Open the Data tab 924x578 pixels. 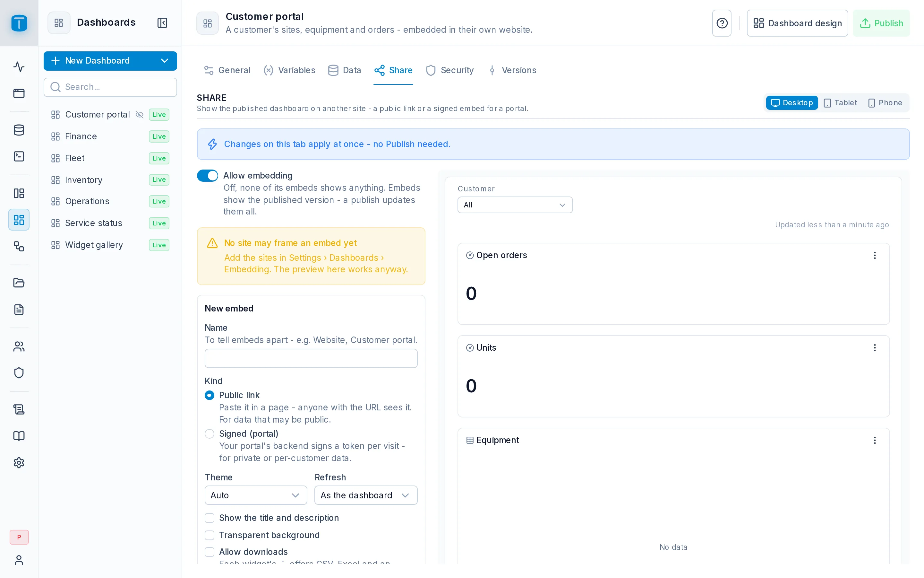344,70
